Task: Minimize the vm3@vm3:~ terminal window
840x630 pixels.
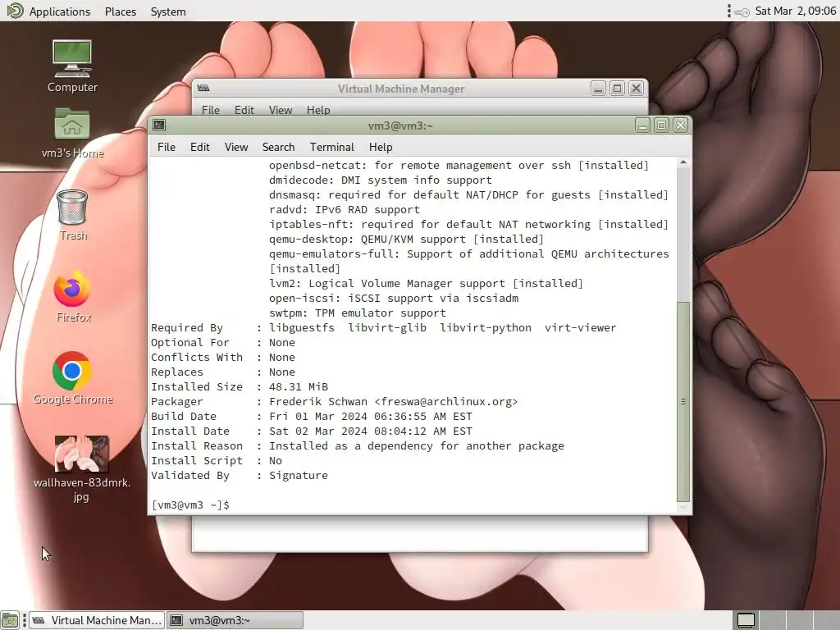Action: tap(643, 126)
